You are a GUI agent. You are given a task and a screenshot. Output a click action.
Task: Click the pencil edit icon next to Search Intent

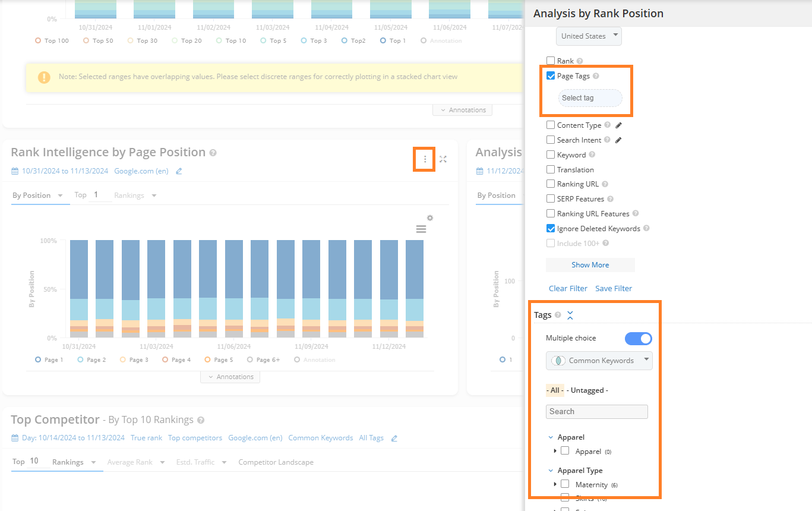pos(618,140)
